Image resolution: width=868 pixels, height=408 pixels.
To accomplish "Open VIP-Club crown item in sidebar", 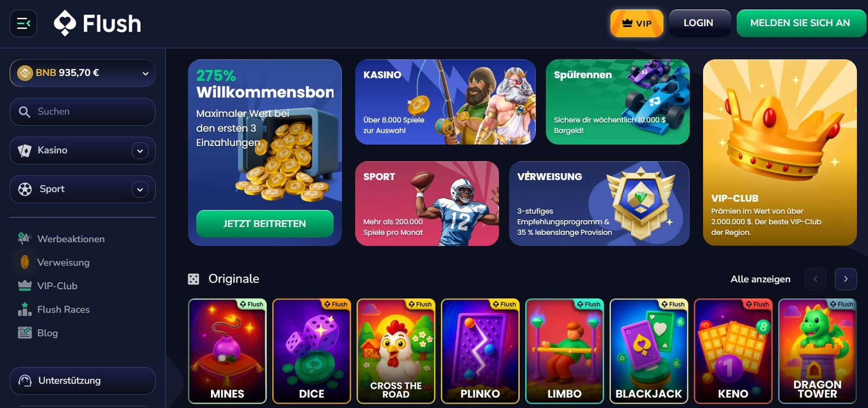I will pyautogui.click(x=47, y=286).
